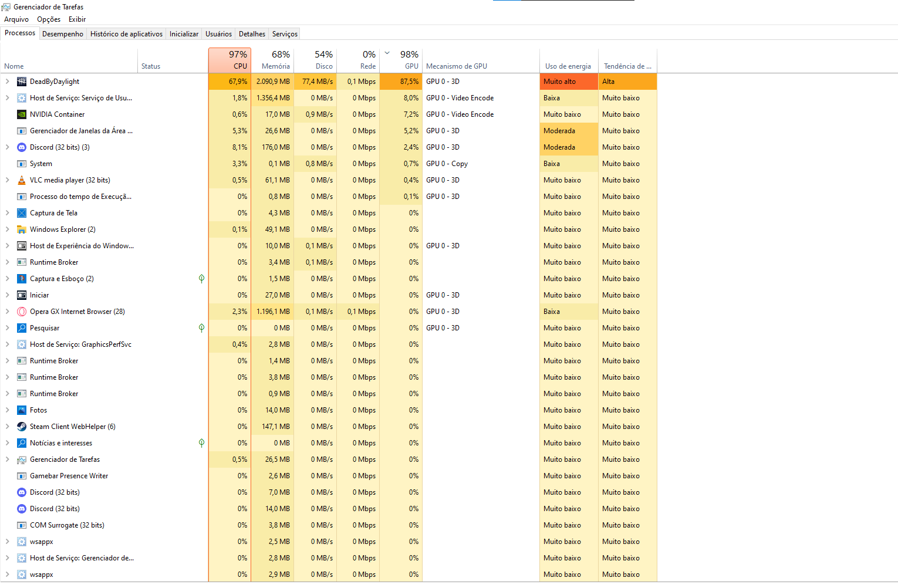Open the column dropdown chevron above GPU
Viewport: 898px width, 588px height.
(x=387, y=53)
